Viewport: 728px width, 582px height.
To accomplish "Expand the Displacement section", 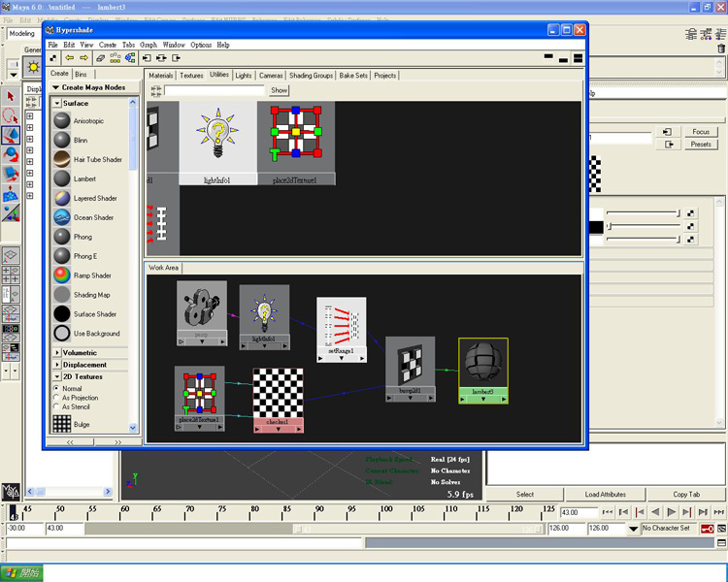I will coord(57,365).
